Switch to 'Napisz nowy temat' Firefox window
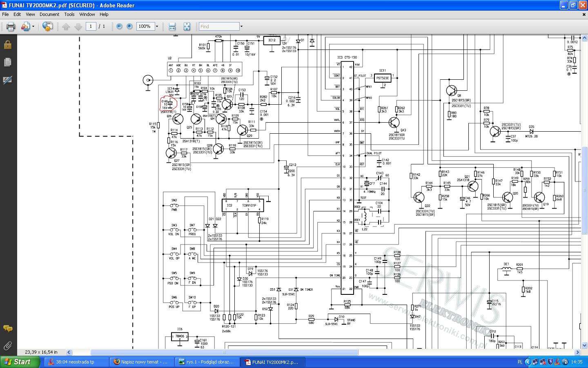This screenshot has width=588, height=368. point(141,362)
